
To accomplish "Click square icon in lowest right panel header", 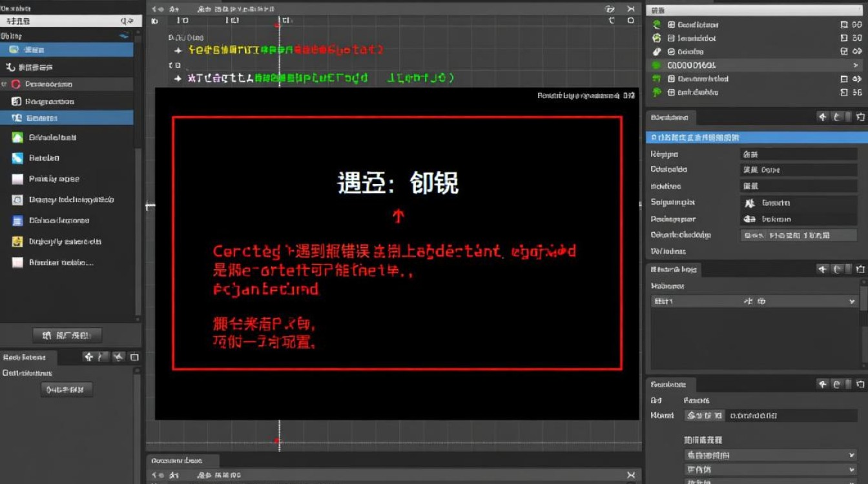I will tap(860, 384).
